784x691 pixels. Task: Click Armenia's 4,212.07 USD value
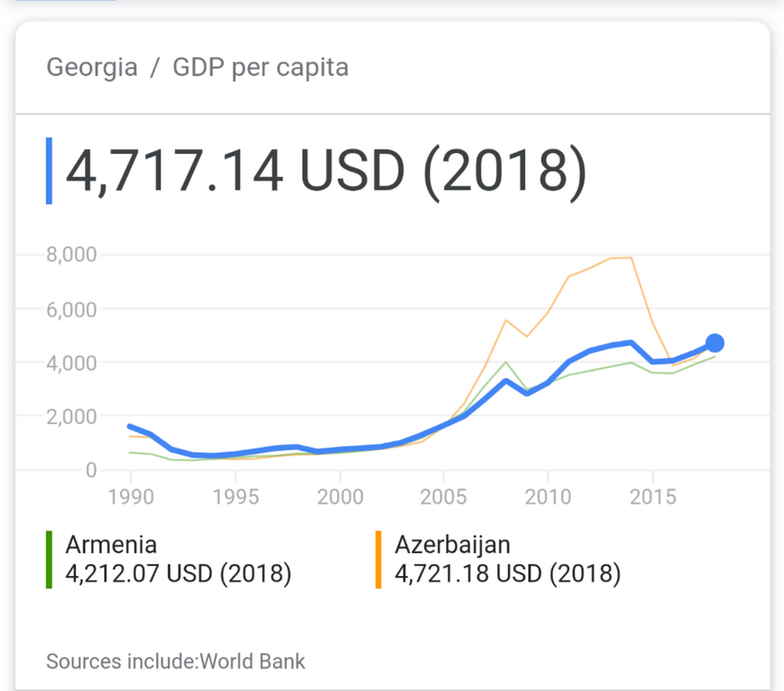(x=178, y=574)
